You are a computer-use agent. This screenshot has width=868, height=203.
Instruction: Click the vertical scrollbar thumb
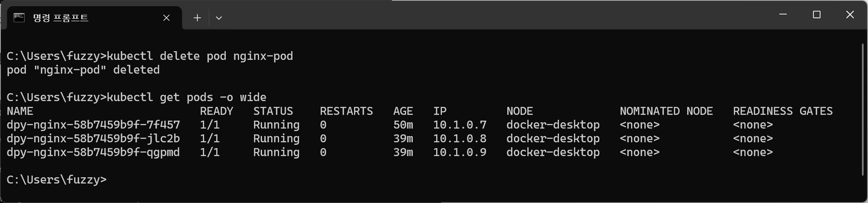click(x=862, y=110)
